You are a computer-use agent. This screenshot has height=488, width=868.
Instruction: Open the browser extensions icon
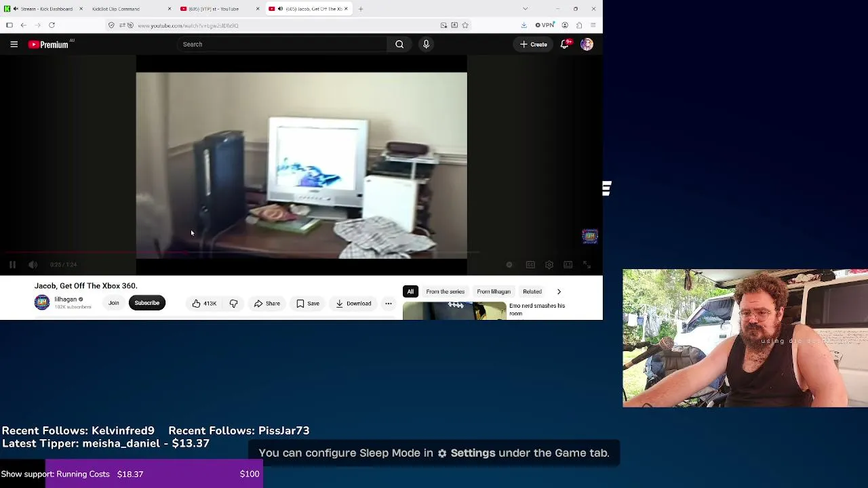click(x=579, y=25)
